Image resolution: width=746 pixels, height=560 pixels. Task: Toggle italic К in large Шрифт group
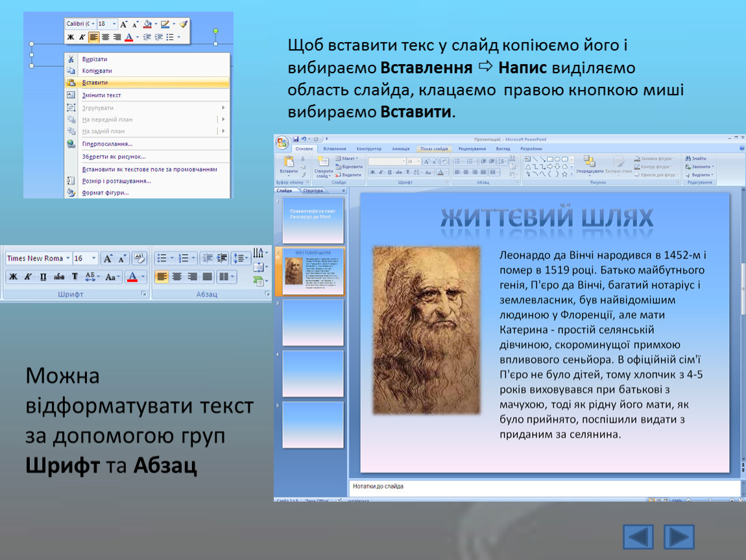(28, 277)
